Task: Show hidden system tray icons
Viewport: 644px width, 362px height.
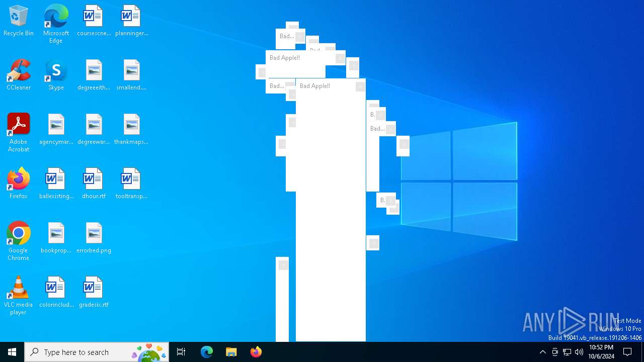Action: pyautogui.click(x=542, y=352)
